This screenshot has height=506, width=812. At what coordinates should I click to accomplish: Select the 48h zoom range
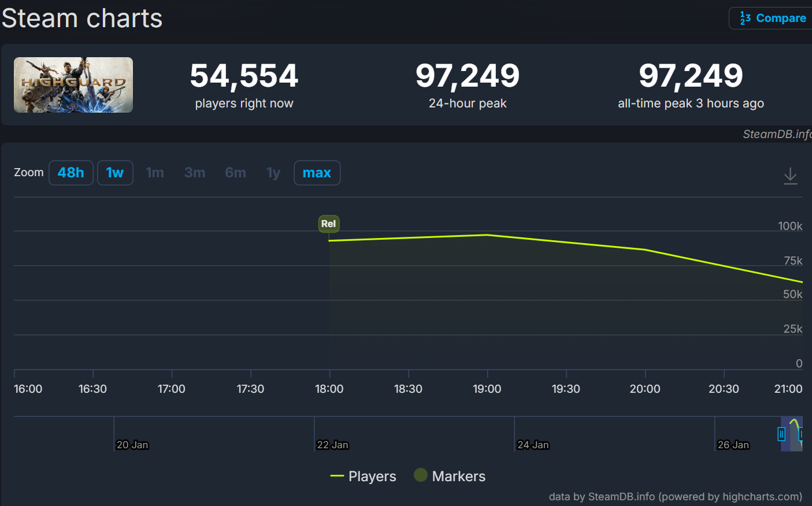(71, 173)
